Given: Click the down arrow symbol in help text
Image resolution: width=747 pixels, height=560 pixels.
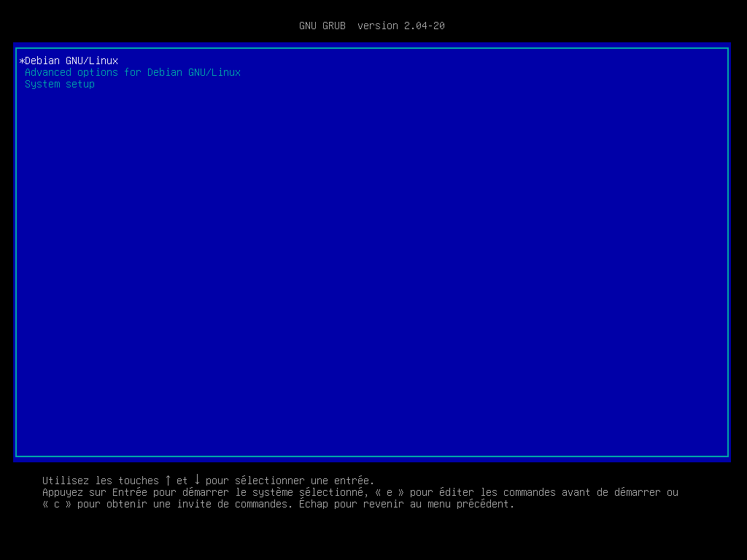Looking at the screenshot, I should pyautogui.click(x=197, y=480).
